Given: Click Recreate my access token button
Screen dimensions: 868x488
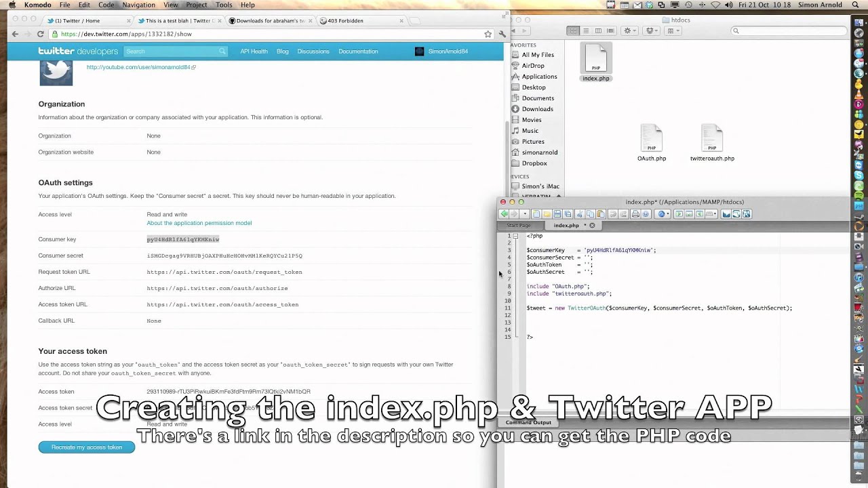Looking at the screenshot, I should click(87, 447).
